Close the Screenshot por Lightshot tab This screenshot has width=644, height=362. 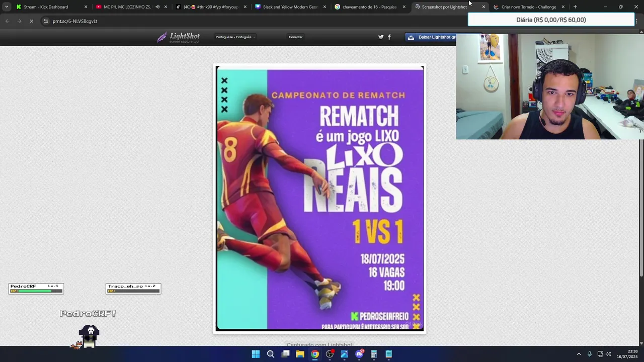coord(484,7)
